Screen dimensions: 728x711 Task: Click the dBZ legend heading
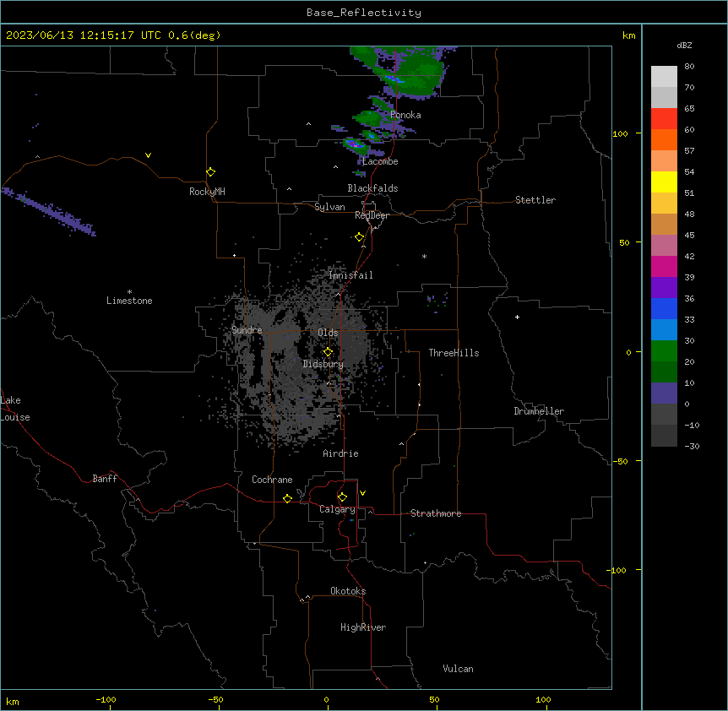(684, 45)
